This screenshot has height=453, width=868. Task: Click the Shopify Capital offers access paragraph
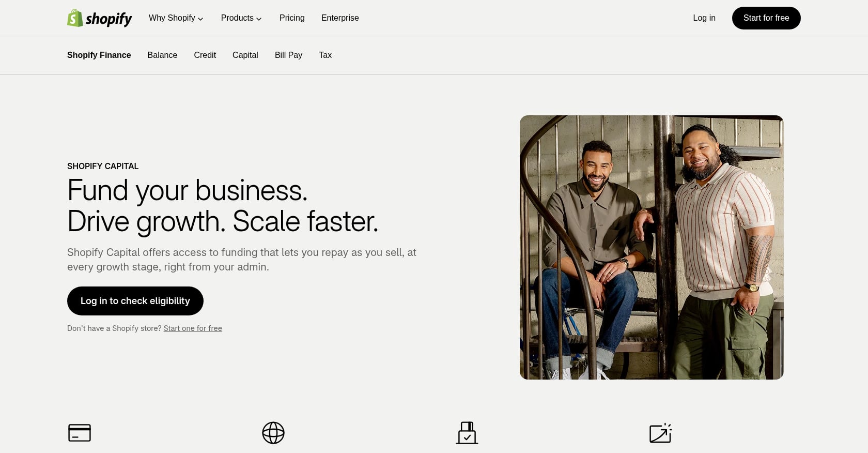(242, 260)
